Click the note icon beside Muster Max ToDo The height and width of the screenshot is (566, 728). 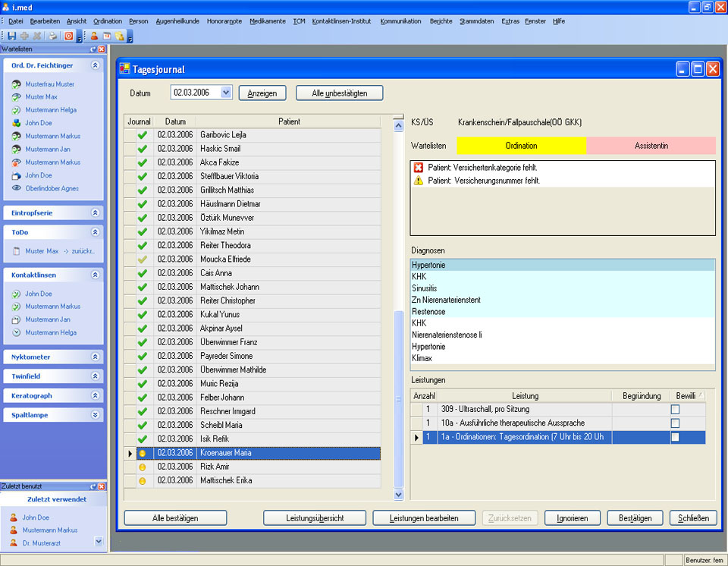[17, 251]
